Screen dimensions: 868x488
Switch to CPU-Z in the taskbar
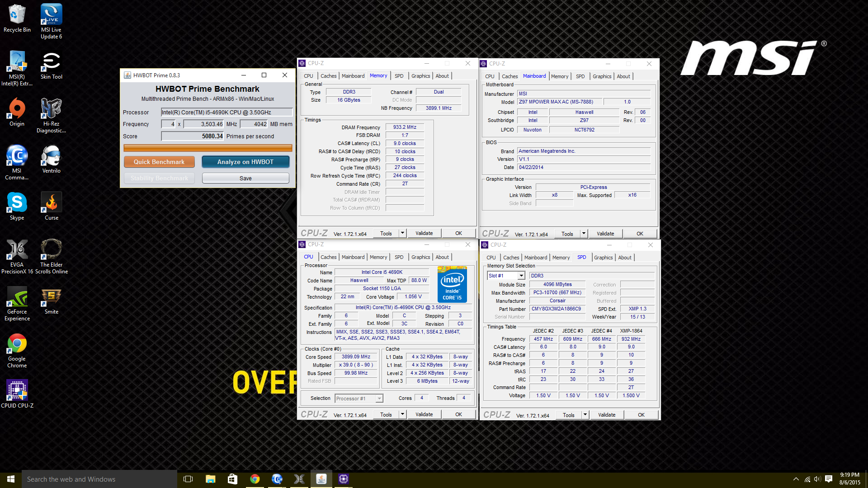343,479
